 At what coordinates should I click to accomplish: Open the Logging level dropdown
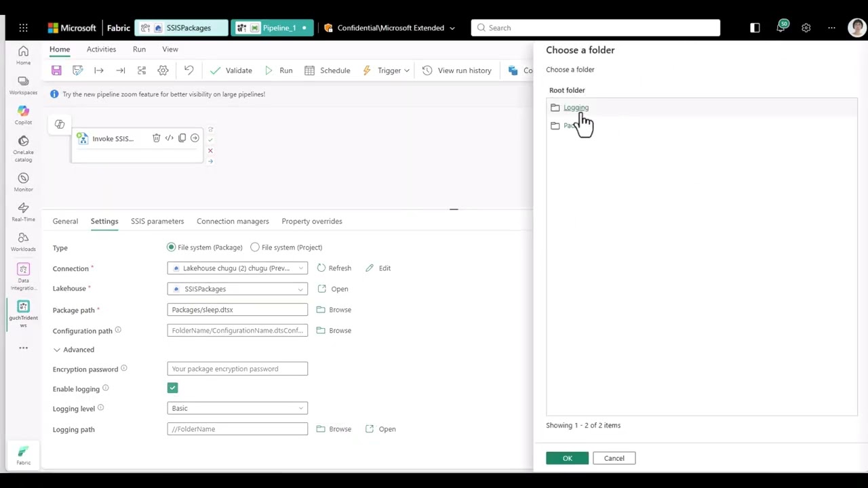237,408
